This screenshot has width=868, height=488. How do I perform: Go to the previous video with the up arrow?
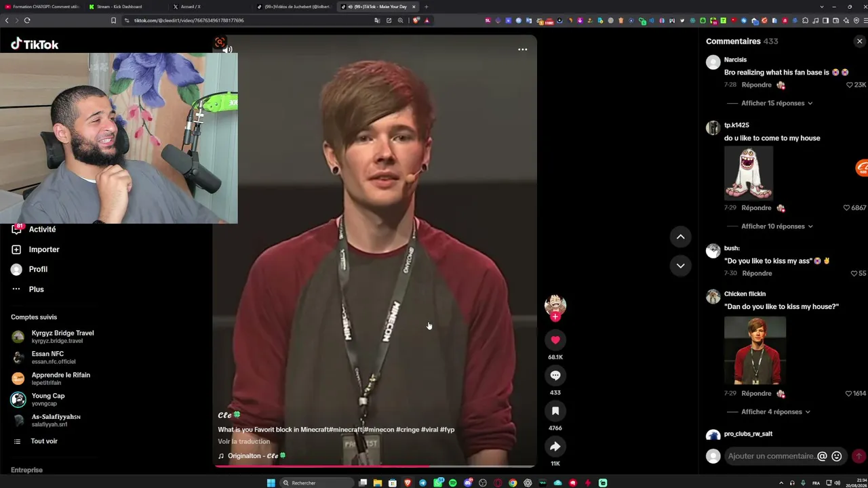tap(680, 237)
